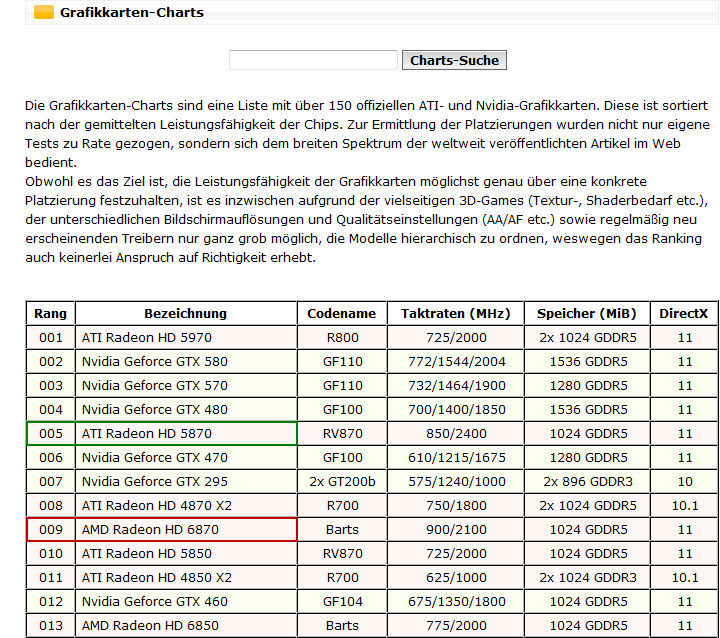The image size is (720, 638).
Task: Click the Grafikkarten-Charts heading text
Action: coord(132,12)
